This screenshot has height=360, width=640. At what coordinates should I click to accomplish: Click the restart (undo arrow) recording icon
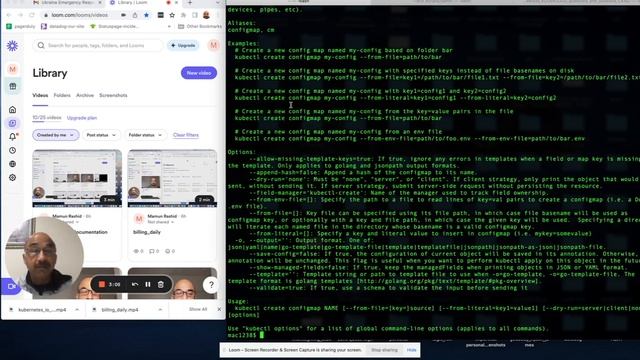point(135,284)
